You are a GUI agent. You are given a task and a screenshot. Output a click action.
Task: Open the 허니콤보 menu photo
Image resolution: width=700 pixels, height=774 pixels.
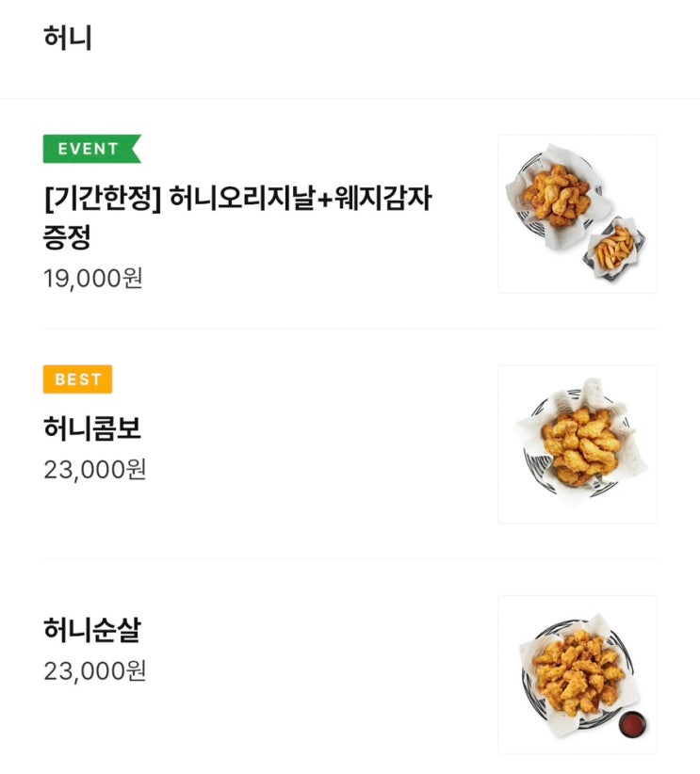tap(577, 444)
